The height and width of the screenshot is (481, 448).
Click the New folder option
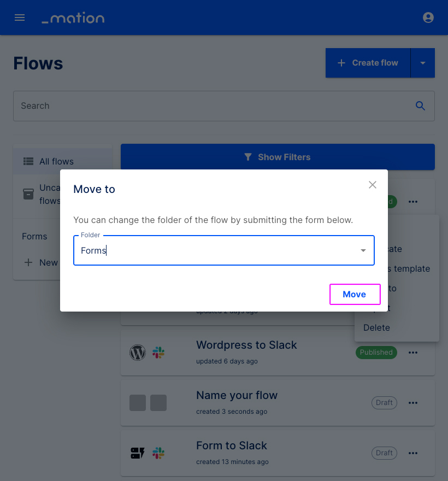(x=41, y=262)
